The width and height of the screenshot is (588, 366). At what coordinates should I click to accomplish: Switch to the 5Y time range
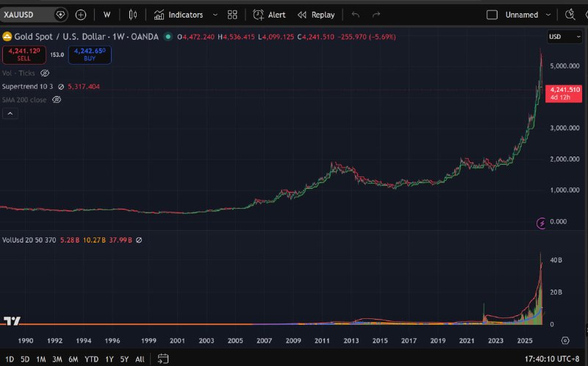[x=123, y=359]
